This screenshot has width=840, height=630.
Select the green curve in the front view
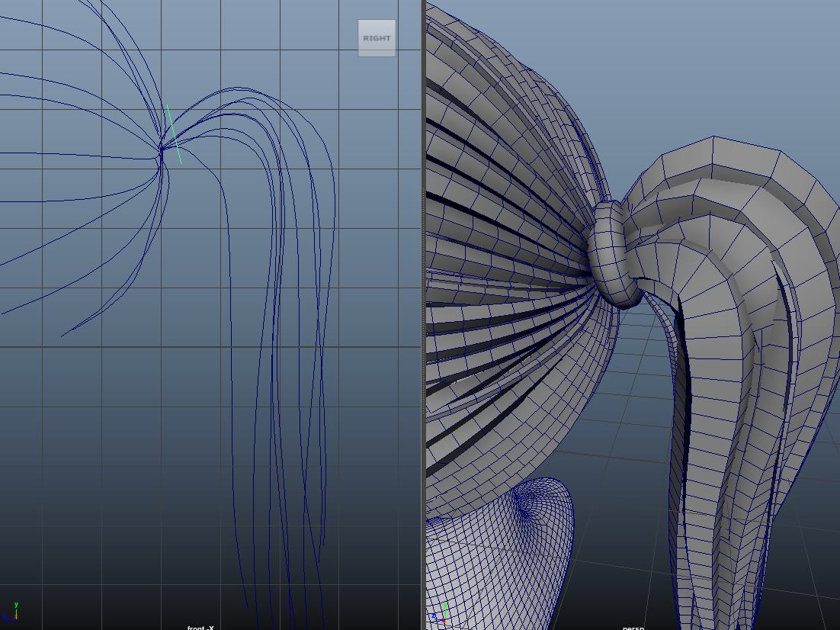coord(174,134)
